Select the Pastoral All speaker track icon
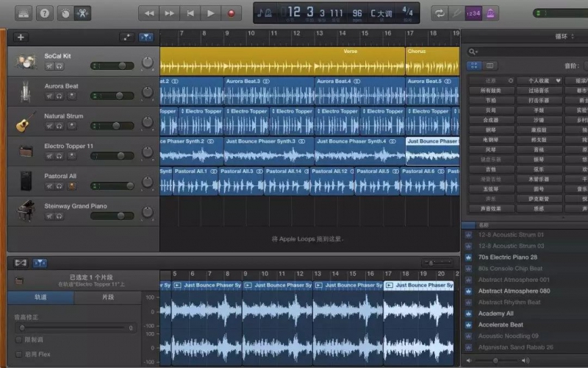Screen dimensions: 588x368 click(26, 181)
